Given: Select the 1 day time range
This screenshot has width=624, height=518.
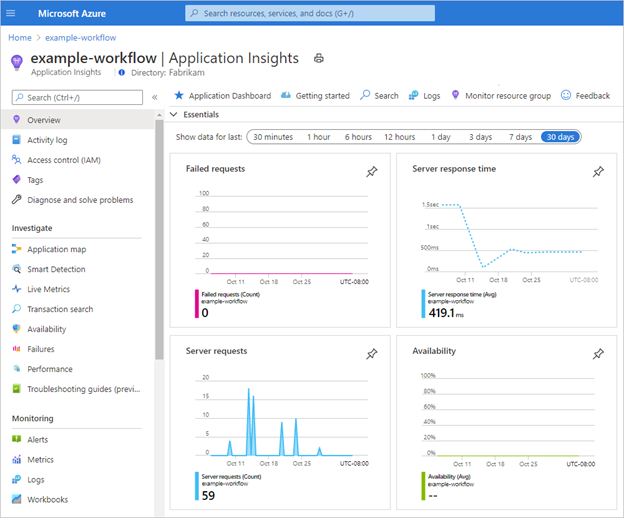Looking at the screenshot, I should point(441,137).
